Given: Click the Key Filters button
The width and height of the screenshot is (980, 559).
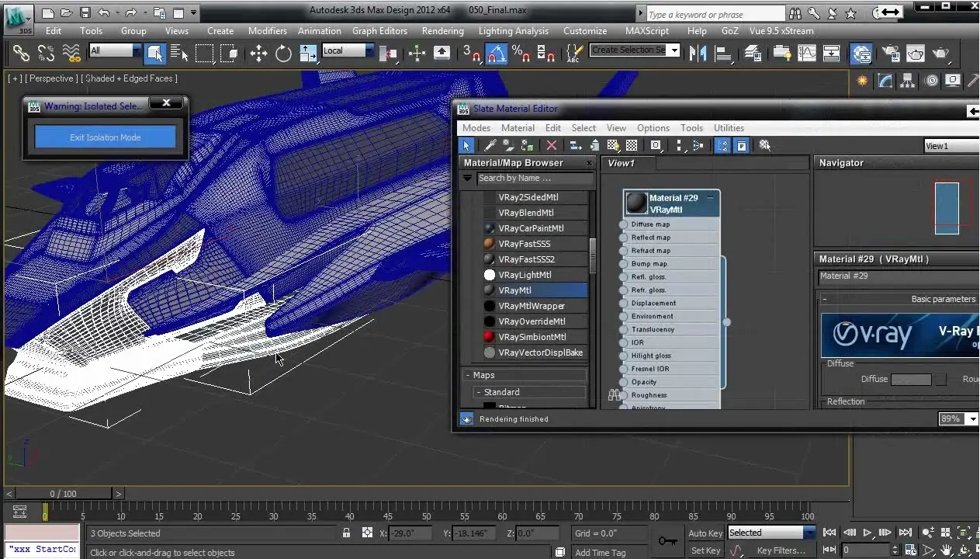Looking at the screenshot, I should tap(781, 550).
